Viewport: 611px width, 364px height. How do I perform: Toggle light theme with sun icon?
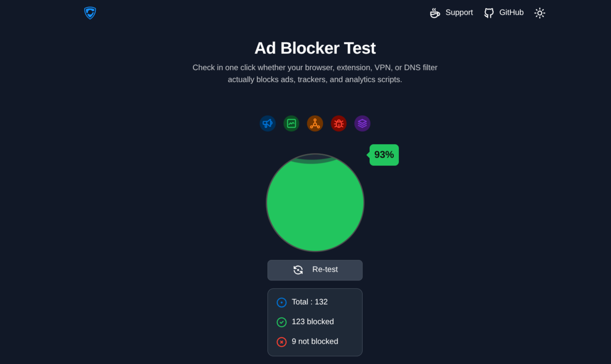tap(540, 13)
